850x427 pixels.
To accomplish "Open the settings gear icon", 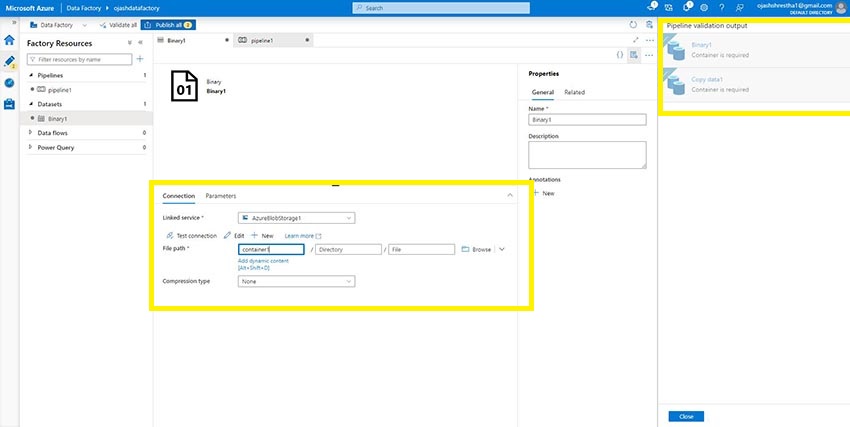I will pyautogui.click(x=704, y=8).
